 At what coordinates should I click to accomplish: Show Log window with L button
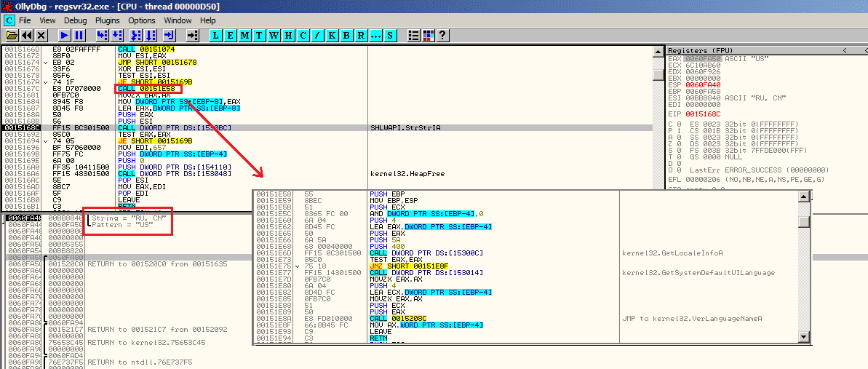click(x=216, y=36)
